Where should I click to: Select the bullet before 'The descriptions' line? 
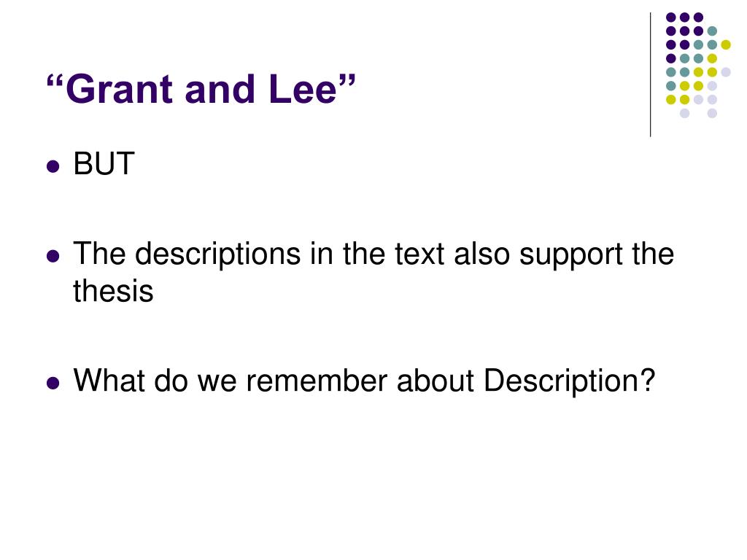pos(53,257)
